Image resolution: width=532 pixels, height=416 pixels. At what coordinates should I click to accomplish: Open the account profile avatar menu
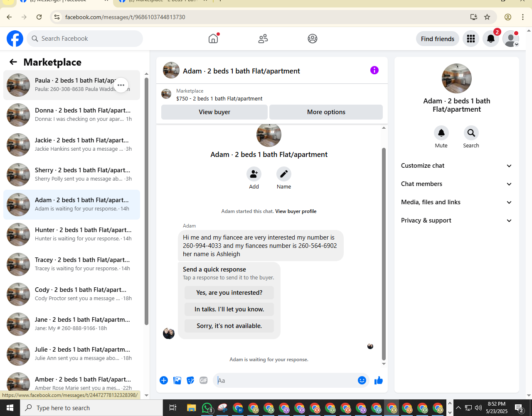pyautogui.click(x=511, y=39)
